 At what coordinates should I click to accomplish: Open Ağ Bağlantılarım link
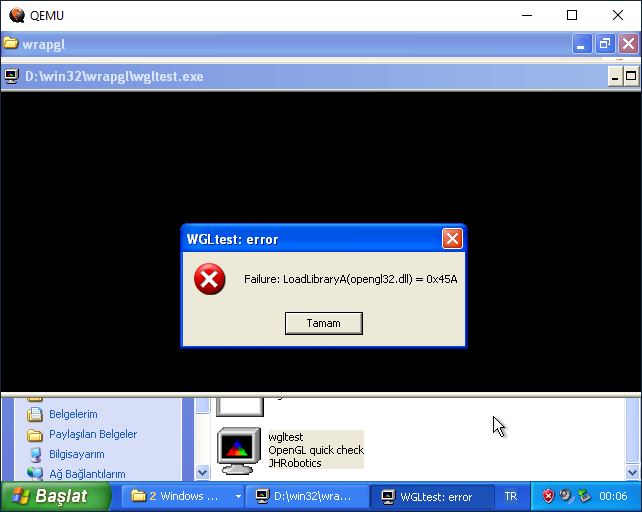point(87,474)
